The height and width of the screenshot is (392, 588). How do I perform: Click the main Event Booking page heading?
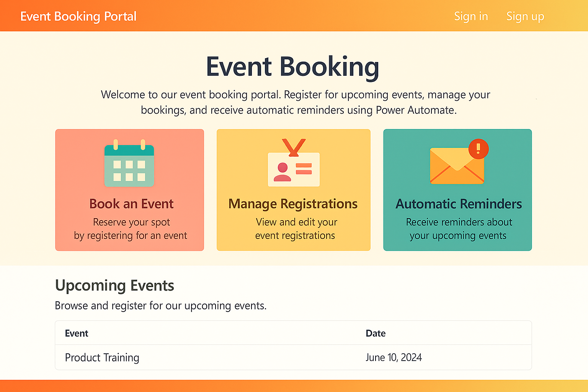coord(293,67)
